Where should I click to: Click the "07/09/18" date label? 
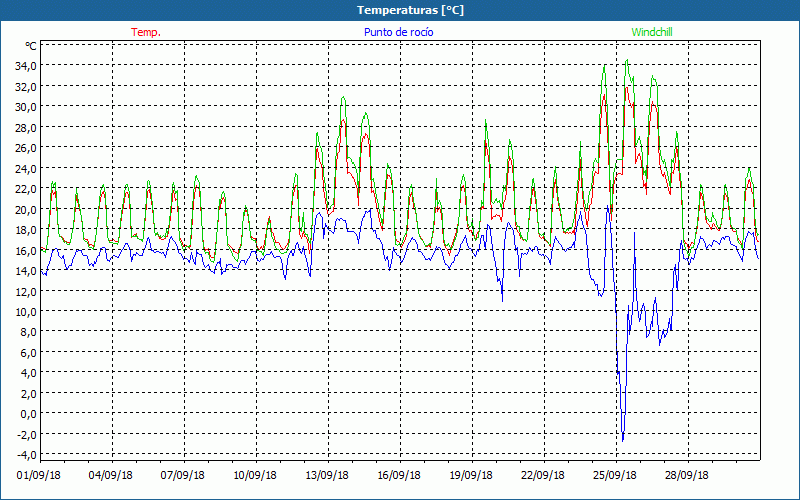pyautogui.click(x=183, y=475)
